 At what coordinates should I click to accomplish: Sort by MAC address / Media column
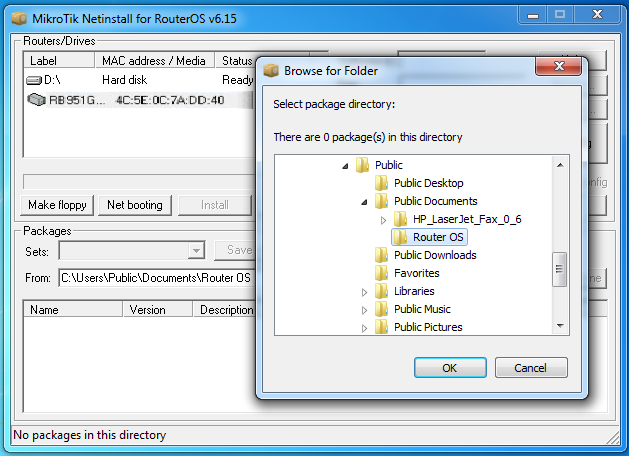point(154,61)
